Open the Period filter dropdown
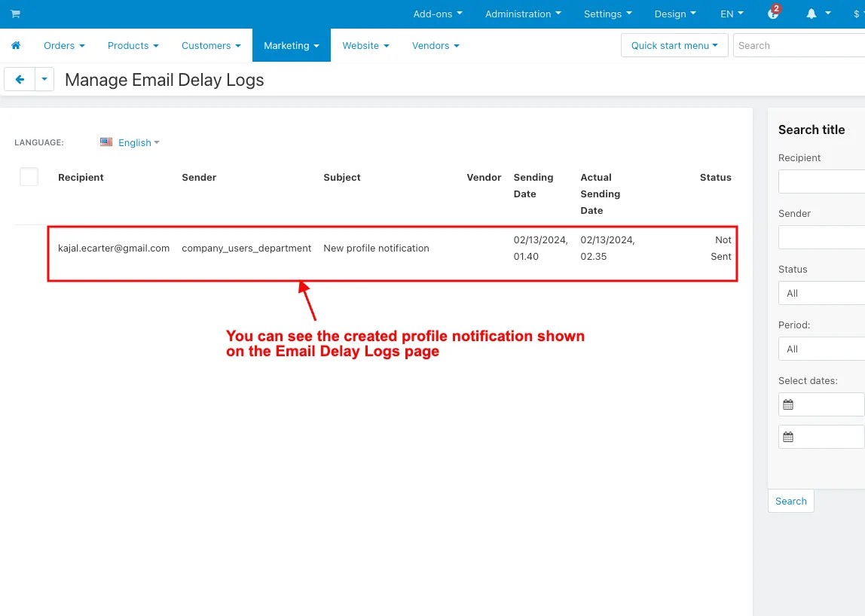 (x=821, y=349)
